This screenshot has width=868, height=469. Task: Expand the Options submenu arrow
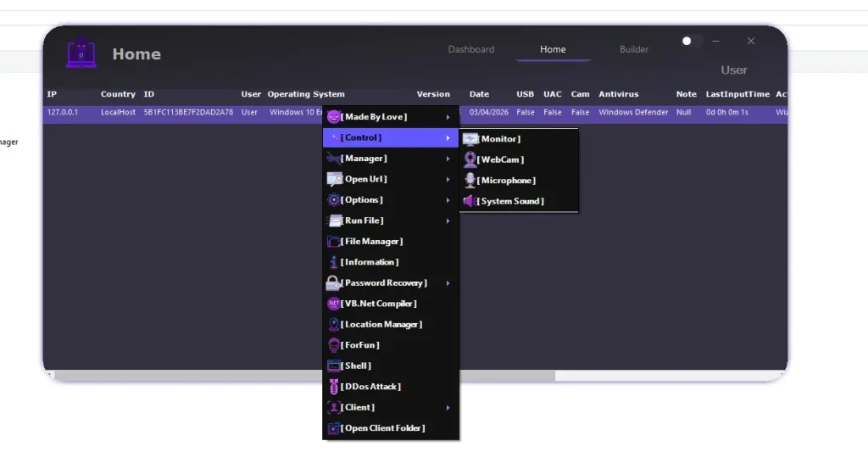pos(448,200)
